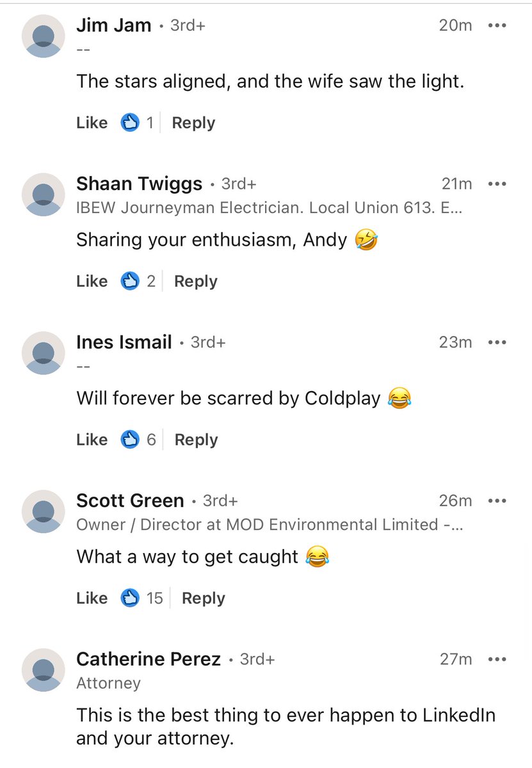Image resolution: width=532 pixels, height=768 pixels.
Task: Open three-dot menu on Scott Green's comment
Action: pyautogui.click(x=497, y=500)
